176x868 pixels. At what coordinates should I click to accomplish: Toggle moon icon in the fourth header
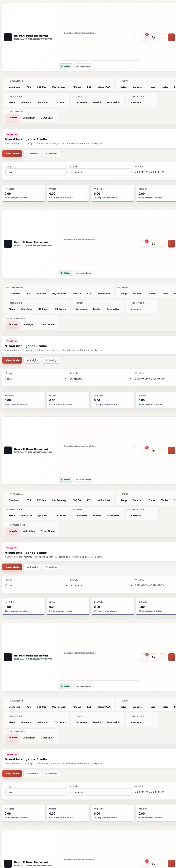click(x=153, y=657)
